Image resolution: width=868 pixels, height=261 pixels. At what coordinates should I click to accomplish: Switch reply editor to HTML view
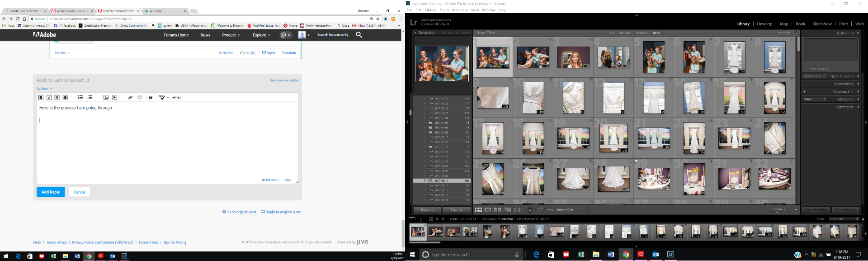[x=176, y=97]
